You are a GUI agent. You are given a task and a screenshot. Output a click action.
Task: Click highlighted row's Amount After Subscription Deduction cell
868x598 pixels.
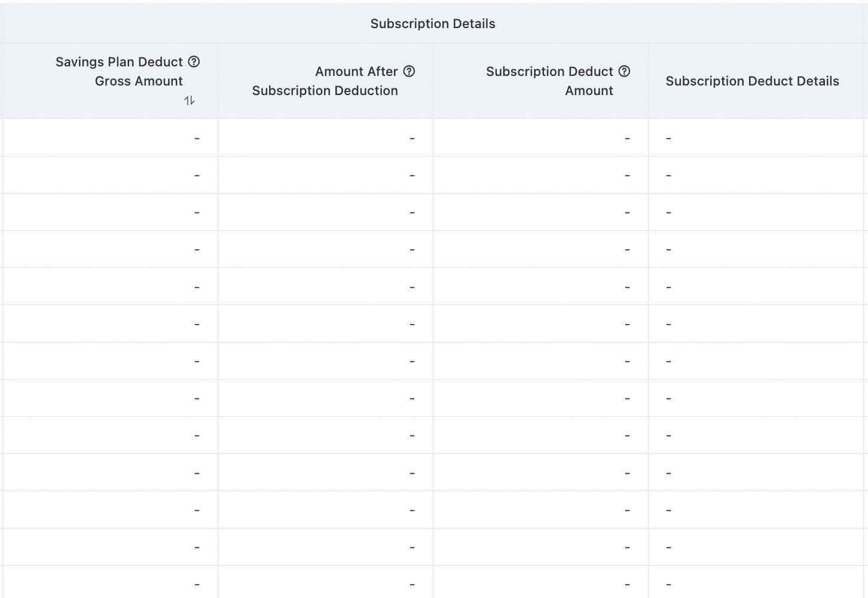click(x=325, y=547)
